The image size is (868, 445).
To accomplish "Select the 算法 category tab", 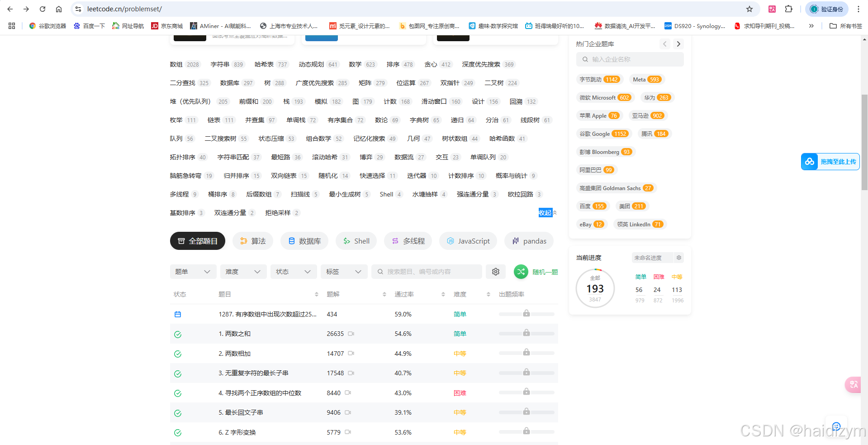I will 253,241.
